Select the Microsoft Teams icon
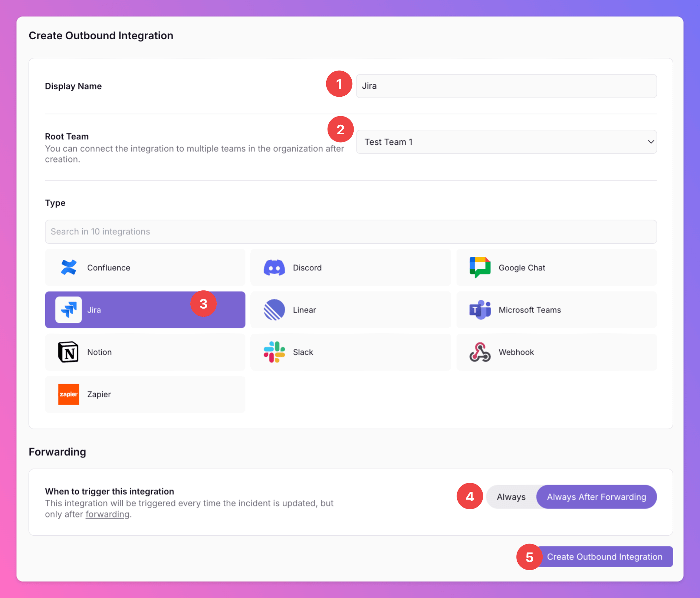 coord(480,310)
